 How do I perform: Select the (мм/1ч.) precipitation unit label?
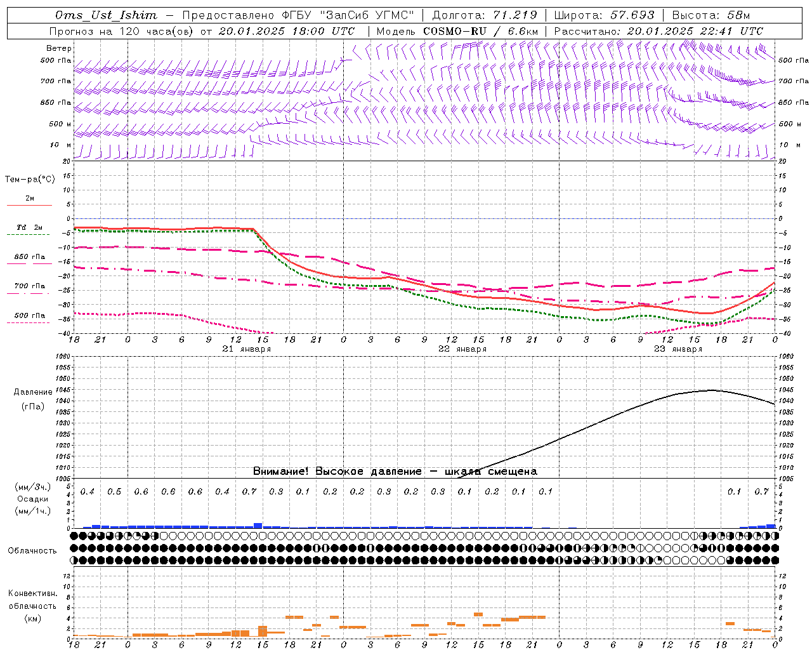click(x=33, y=510)
